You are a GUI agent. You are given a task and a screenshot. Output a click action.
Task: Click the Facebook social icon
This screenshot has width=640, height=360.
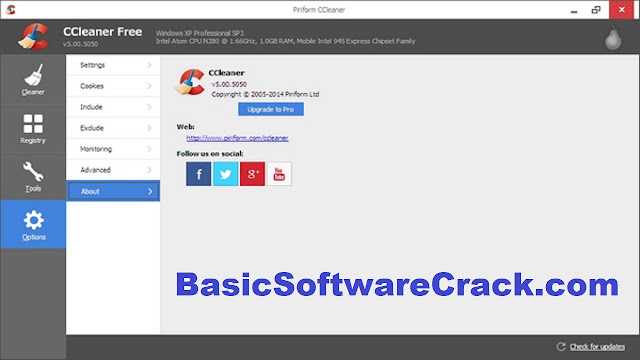point(198,174)
